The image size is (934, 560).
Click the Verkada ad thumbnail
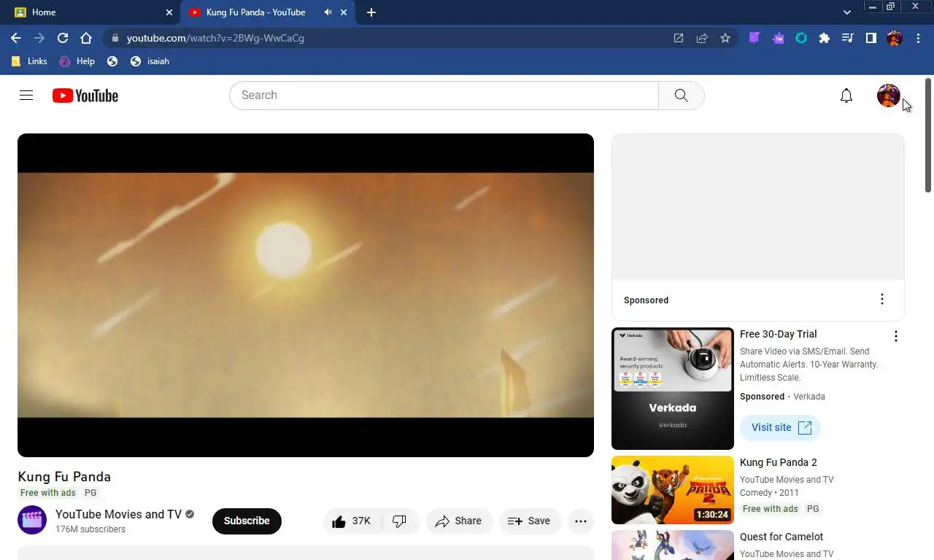pos(673,389)
